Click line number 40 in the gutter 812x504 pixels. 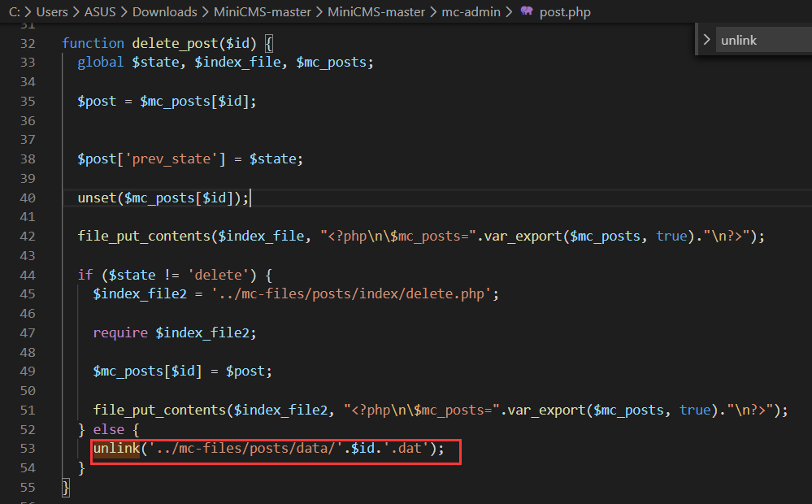pyautogui.click(x=28, y=198)
